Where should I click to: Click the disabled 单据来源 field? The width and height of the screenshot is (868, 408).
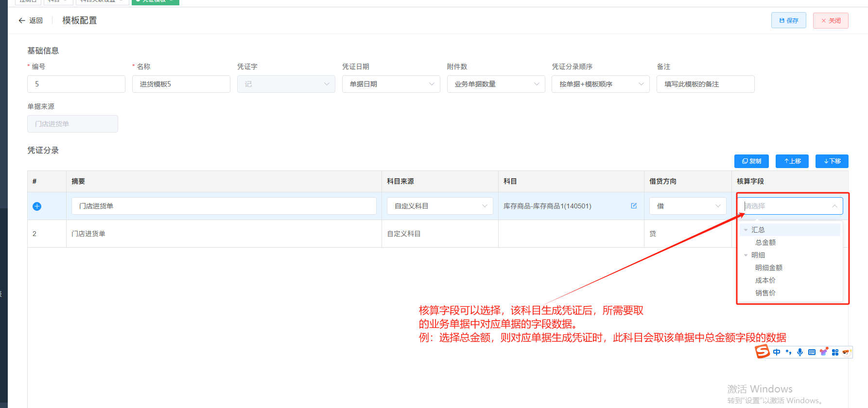coord(72,124)
